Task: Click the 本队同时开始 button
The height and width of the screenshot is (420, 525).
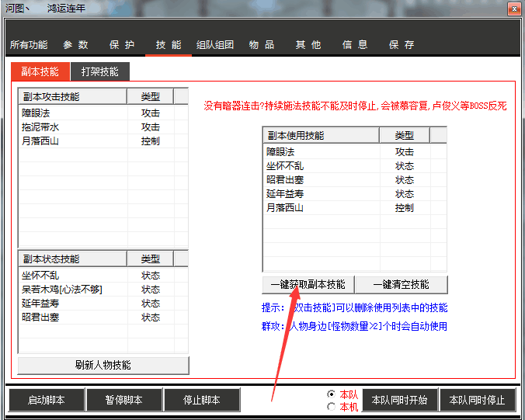Action: click(399, 401)
